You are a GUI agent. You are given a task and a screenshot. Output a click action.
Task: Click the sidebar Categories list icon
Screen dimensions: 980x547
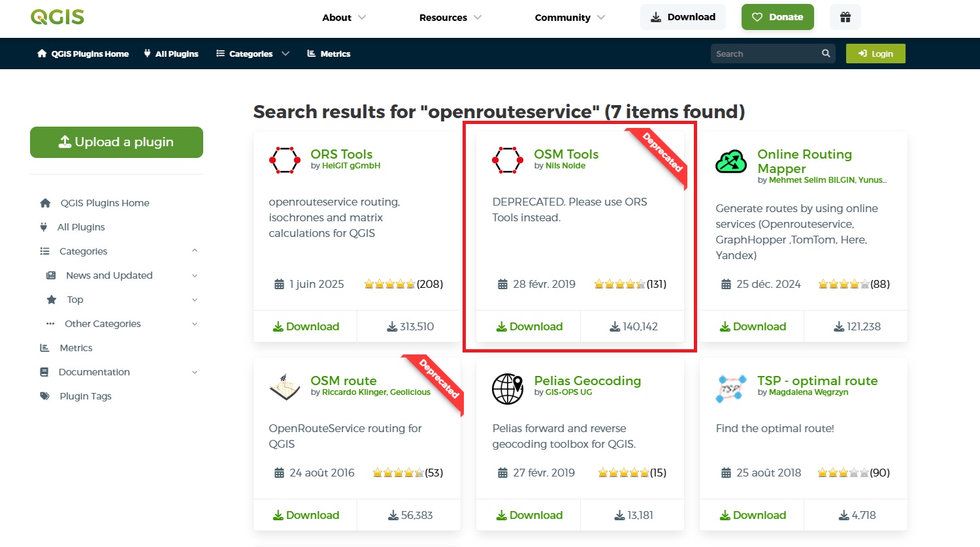(x=45, y=251)
